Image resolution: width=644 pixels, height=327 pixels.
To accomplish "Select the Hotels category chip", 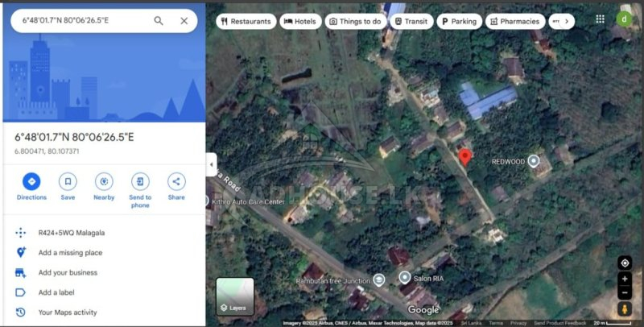I will pos(300,22).
